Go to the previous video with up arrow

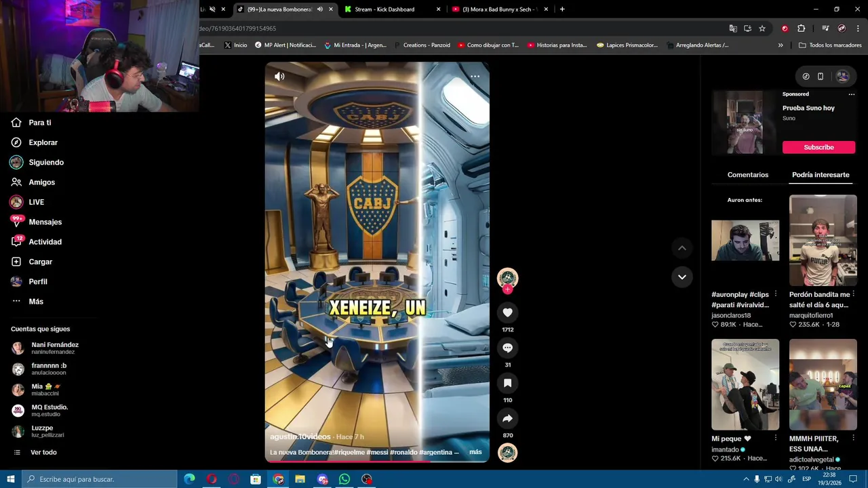click(682, 248)
